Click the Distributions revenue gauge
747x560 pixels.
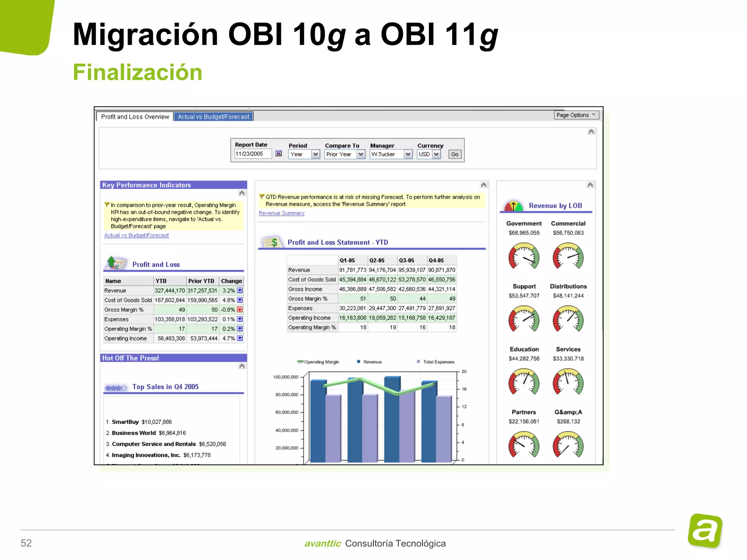(568, 319)
